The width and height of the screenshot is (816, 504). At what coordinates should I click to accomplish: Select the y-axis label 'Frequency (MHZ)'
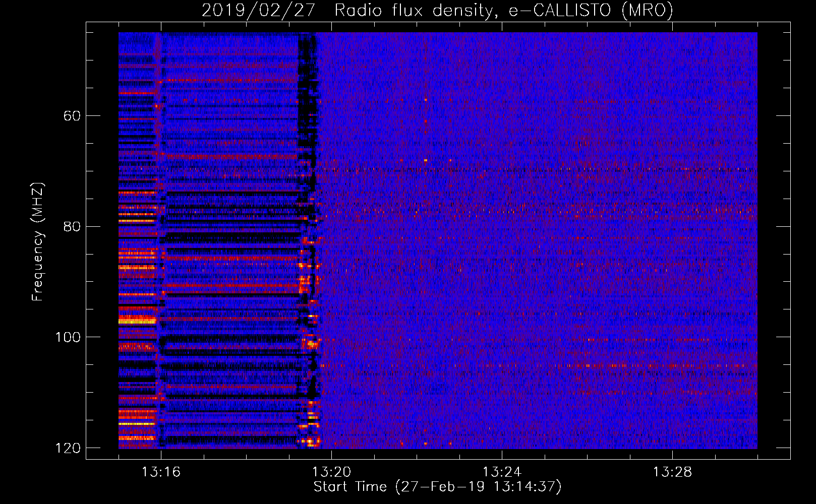(x=38, y=242)
